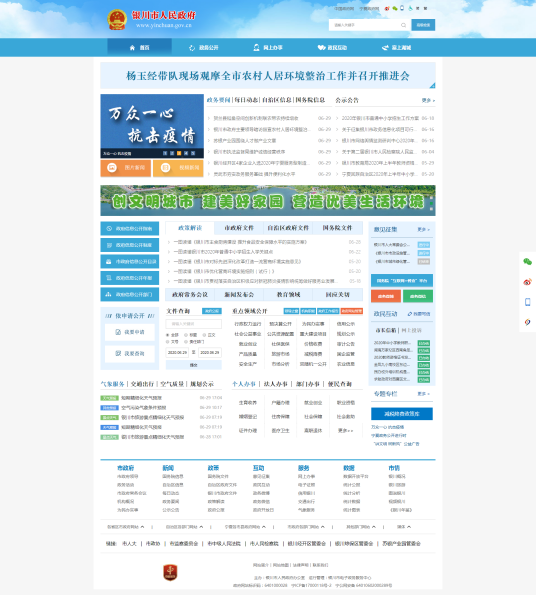Open the WeChat icon in the header
The image size is (536, 595).
(x=395, y=8)
